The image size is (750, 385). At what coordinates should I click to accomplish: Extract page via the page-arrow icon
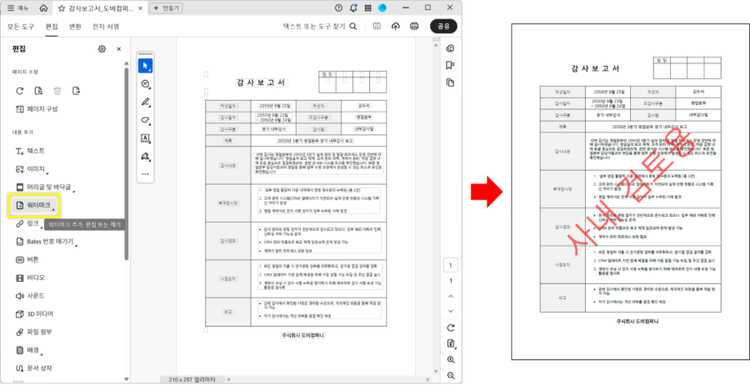pyautogui.click(x=76, y=91)
